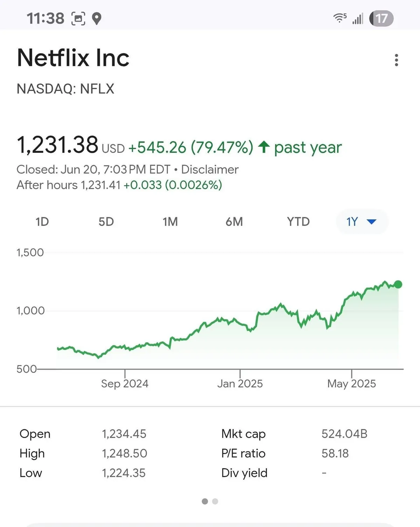Tap the battery level indicator
The width and height of the screenshot is (420, 527).
(x=381, y=18)
